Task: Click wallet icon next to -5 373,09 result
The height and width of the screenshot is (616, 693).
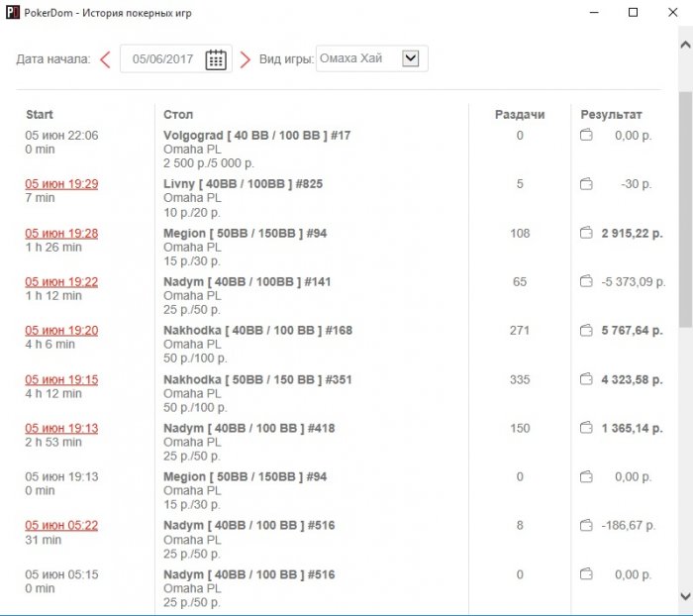Action: point(586,281)
